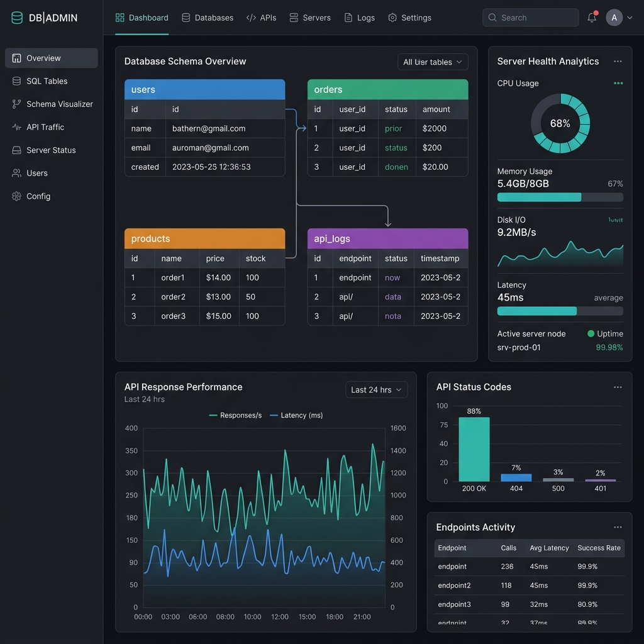
Task: Click the Disk I/O sparkline chart
Action: (x=560, y=254)
